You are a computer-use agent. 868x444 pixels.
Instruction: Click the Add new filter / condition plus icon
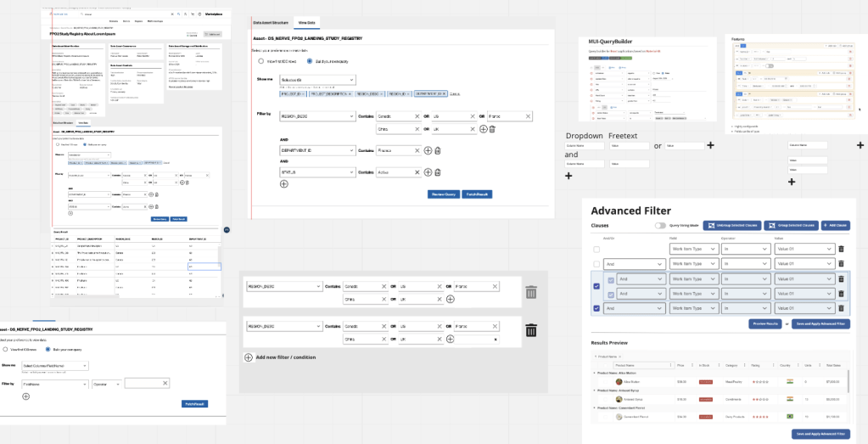[249, 357]
